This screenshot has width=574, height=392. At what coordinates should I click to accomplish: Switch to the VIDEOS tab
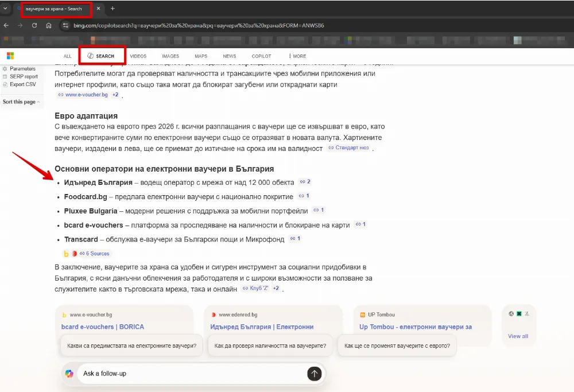point(138,56)
